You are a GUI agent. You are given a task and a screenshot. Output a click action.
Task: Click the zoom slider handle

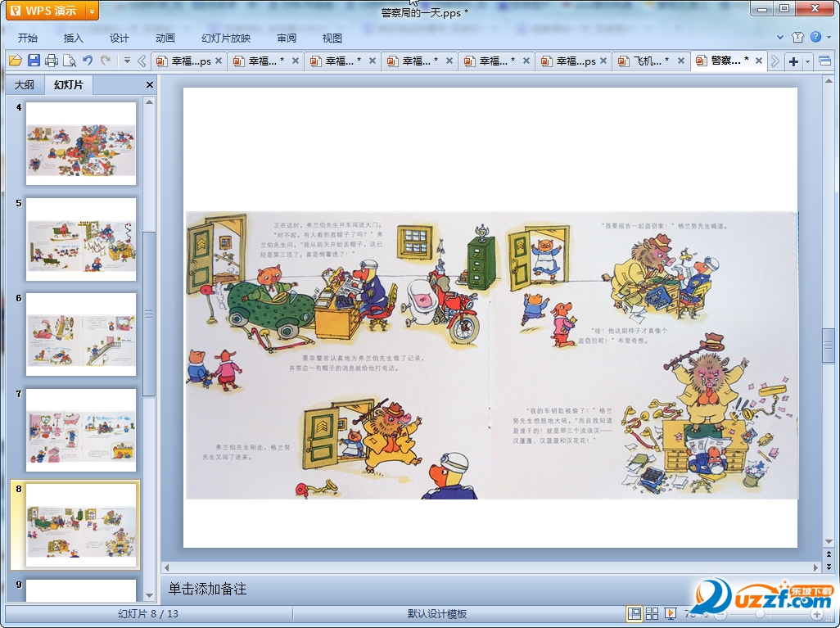pyautogui.click(x=760, y=615)
